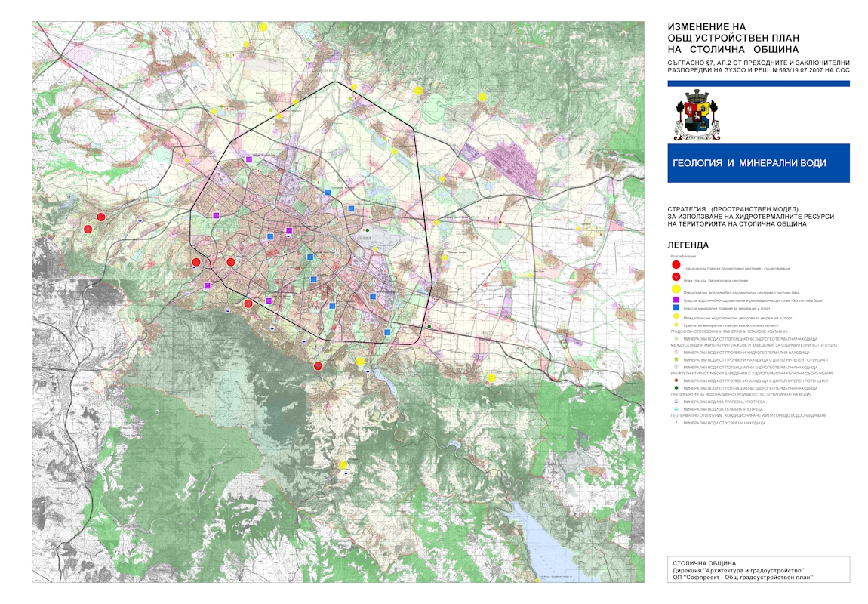868x604 pixels.
Task: Click legend heading 'КРАЙПЪТНИ ТУРИСТИЧЕСКИ ЗАВЕДЕНИЯ С ХИДРОТЕРМАЛНИ КЪПАЛНИ СЪОРЪЖЕНИЯ'
Action: coord(751,374)
